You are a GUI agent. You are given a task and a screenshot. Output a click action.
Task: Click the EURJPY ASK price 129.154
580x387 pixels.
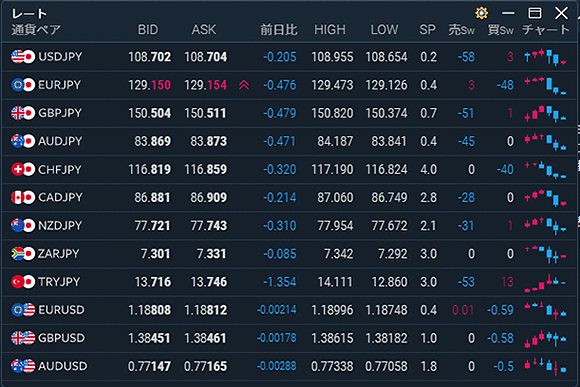click(206, 85)
